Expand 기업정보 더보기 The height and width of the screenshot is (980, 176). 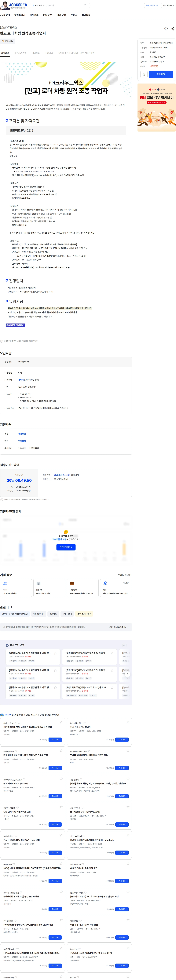(124, 575)
